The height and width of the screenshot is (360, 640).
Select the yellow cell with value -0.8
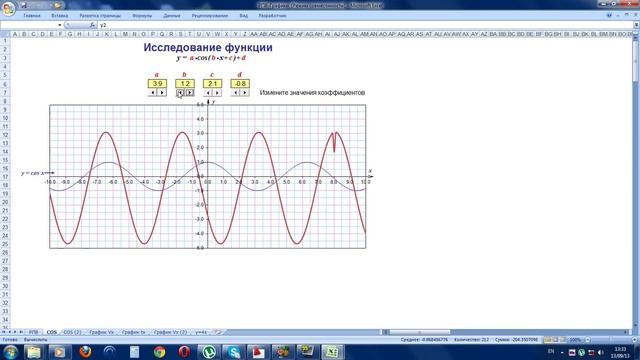[x=240, y=84]
